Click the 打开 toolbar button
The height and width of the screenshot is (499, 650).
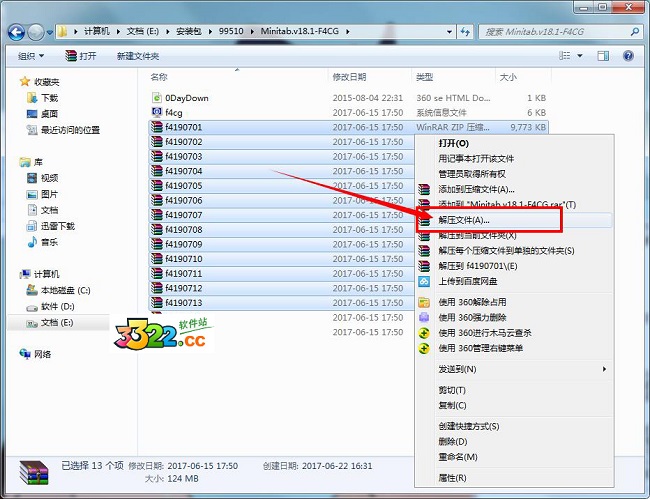tap(81, 56)
